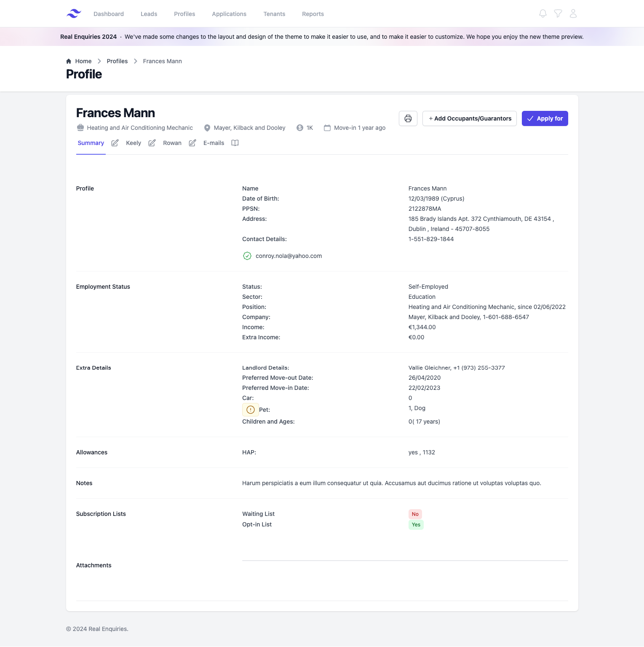Click the Opt-in List Yes badge
This screenshot has width=644, height=647.
pyautogui.click(x=416, y=525)
